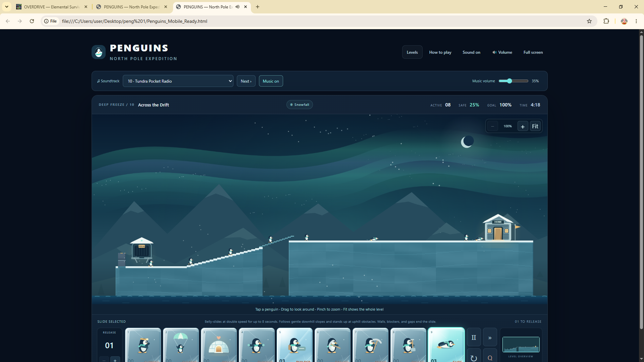The image size is (644, 362).
Task: Select the Digger shovel skill card
Action: pos(408,345)
